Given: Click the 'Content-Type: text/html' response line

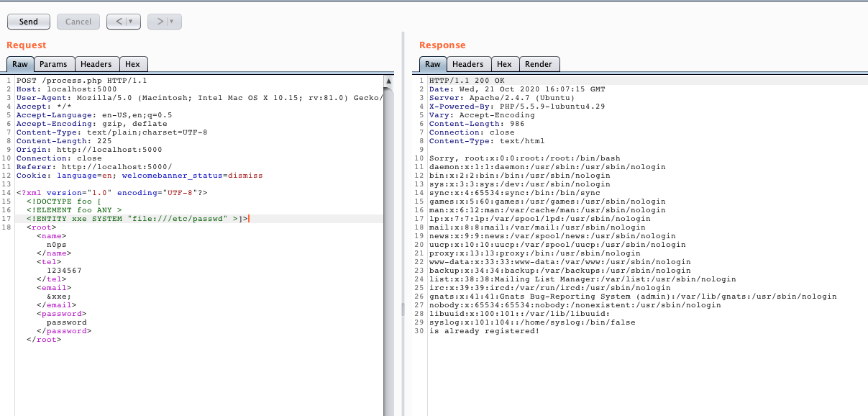Looking at the screenshot, I should (x=487, y=141).
